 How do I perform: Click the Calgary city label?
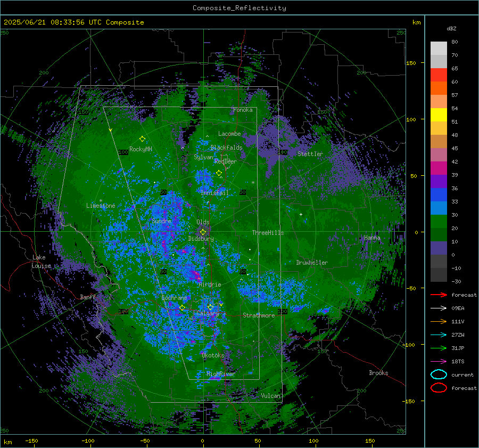(x=208, y=313)
